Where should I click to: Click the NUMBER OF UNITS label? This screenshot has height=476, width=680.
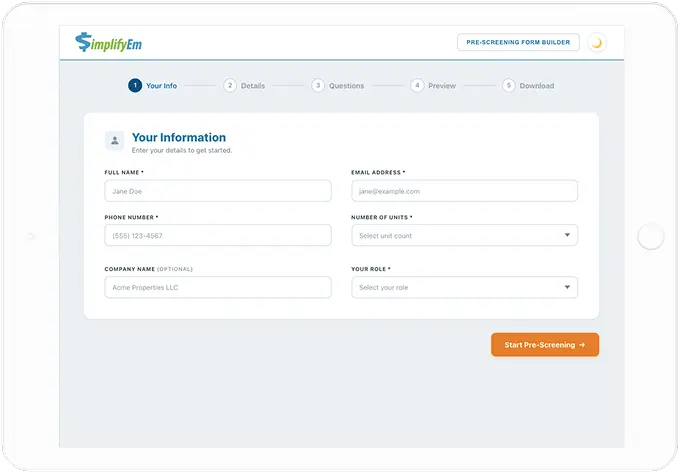(381, 217)
